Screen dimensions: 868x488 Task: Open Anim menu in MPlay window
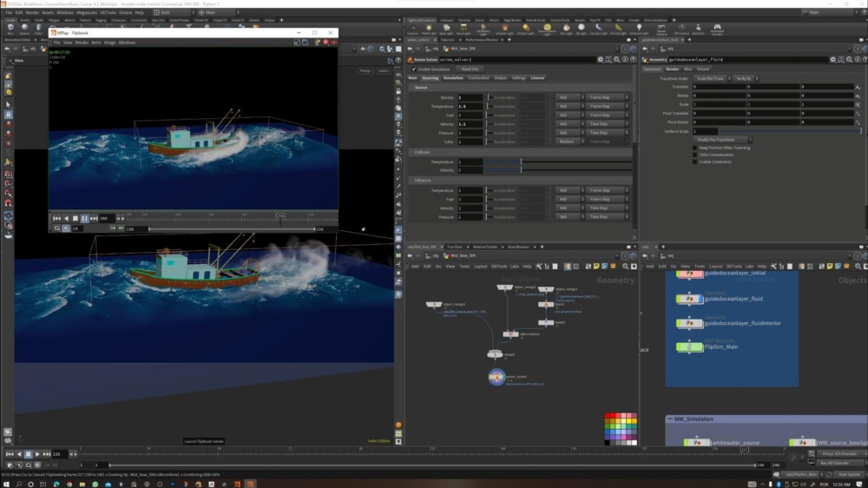click(95, 43)
